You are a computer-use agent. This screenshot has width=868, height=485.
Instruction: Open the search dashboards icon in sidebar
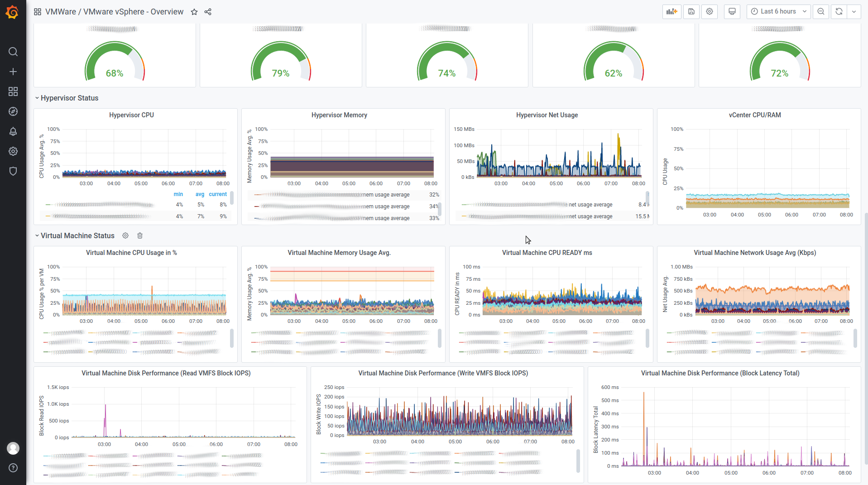tap(13, 52)
